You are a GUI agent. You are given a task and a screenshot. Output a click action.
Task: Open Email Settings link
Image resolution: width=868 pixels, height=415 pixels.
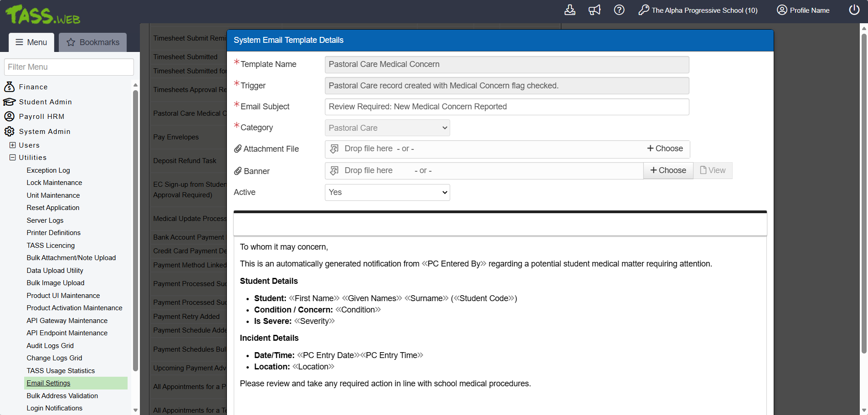[x=48, y=383]
